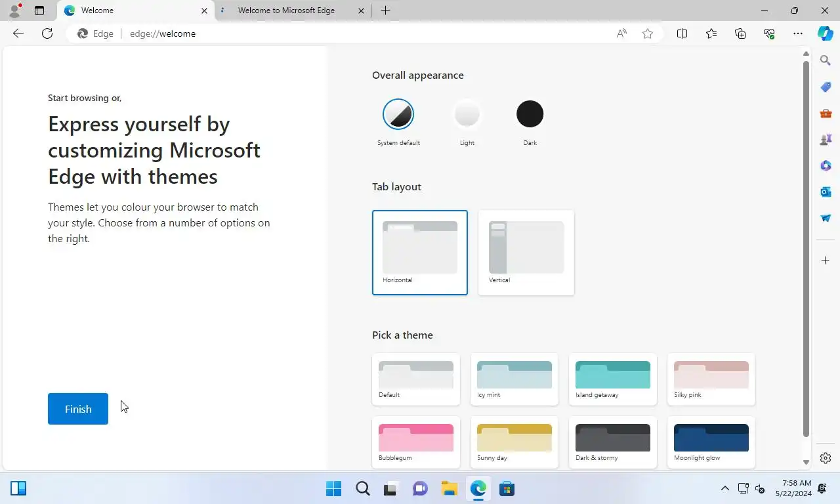Open sidebar Shopping tag icon
Viewport: 840px width, 504px height.
point(826,87)
